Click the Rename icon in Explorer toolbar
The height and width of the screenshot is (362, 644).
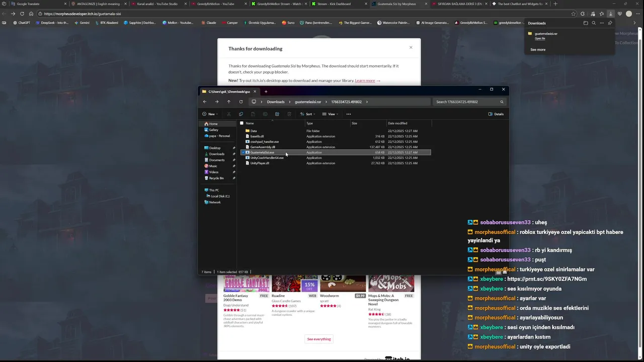(x=265, y=114)
